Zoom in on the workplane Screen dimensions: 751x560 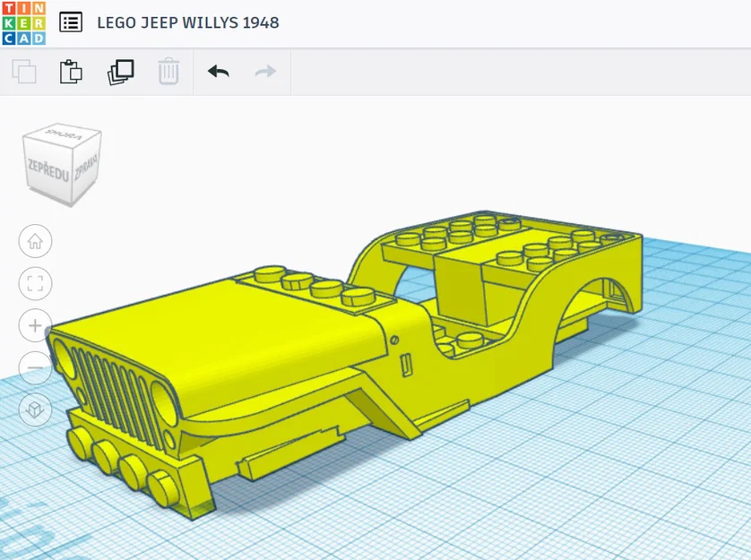click(x=33, y=325)
